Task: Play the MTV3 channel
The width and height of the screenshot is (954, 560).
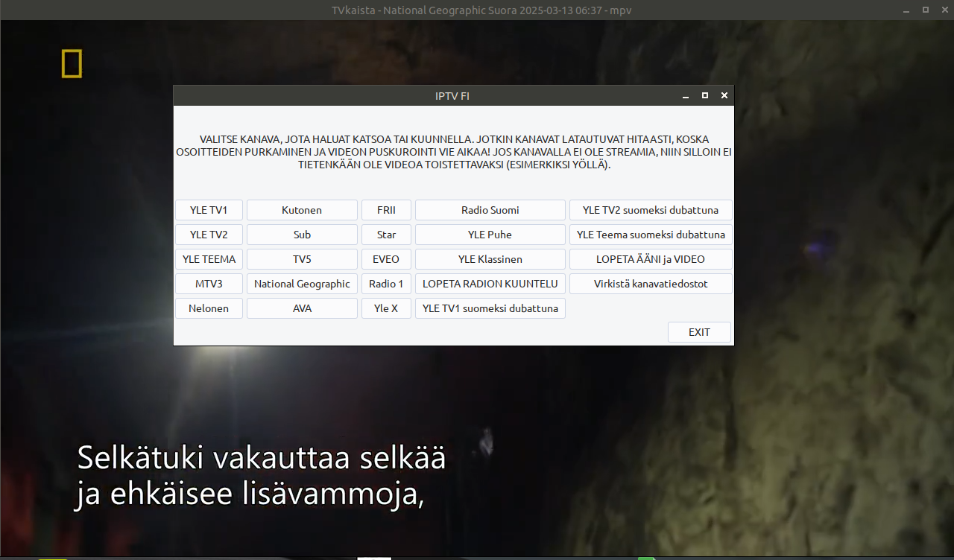Action: click(209, 284)
